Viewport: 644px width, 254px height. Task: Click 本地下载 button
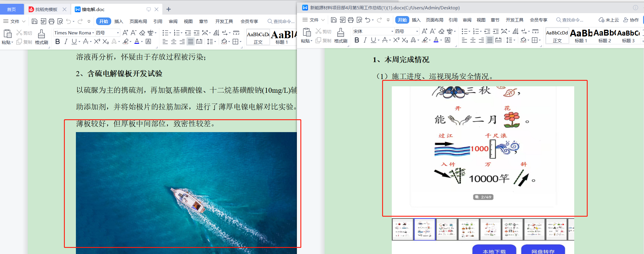point(494,251)
